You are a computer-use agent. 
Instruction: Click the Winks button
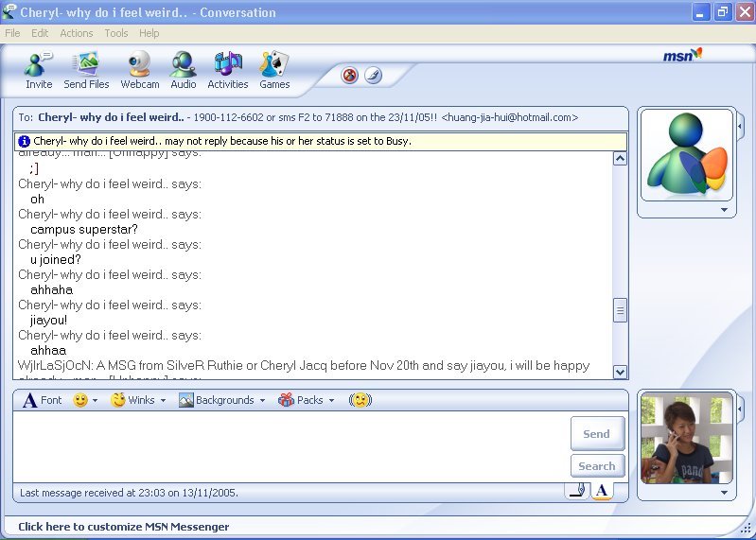(x=132, y=400)
